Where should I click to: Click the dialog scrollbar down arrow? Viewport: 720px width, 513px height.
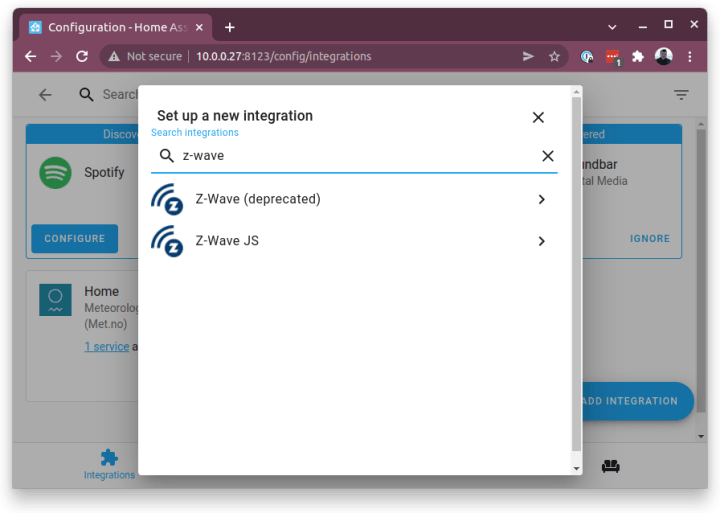coord(577,469)
